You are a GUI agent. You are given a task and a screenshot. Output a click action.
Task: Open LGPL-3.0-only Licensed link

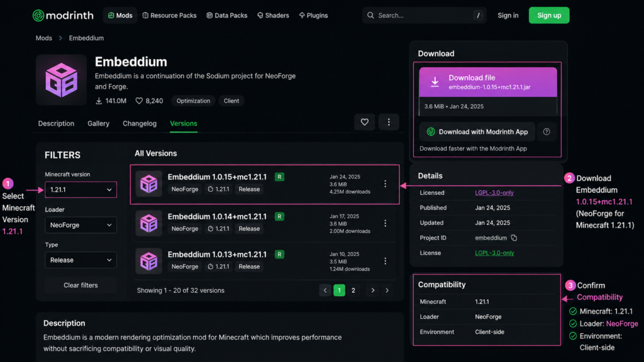494,192
